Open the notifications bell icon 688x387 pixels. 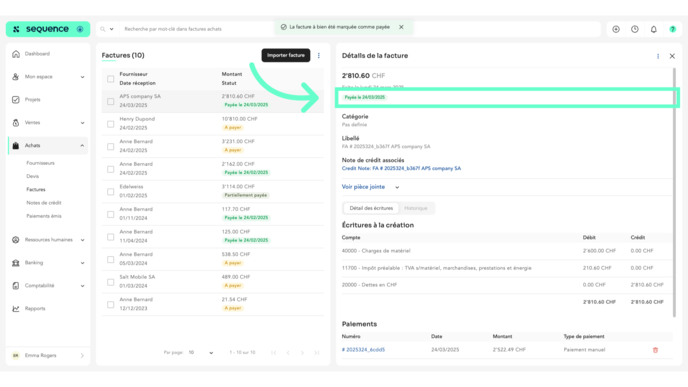(x=654, y=29)
